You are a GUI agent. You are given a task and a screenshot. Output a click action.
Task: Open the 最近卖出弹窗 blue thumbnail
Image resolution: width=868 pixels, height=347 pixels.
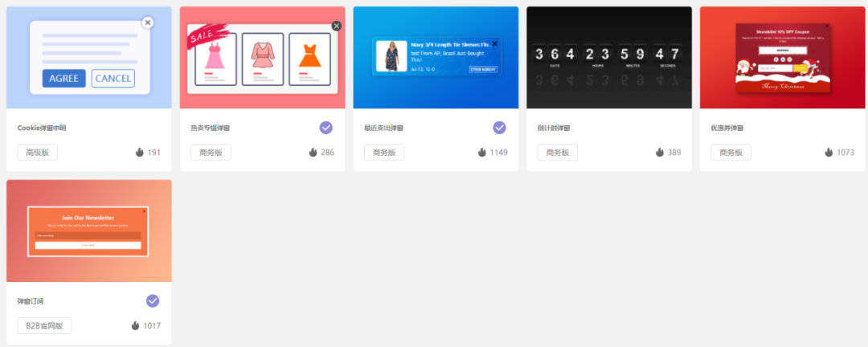(436, 58)
